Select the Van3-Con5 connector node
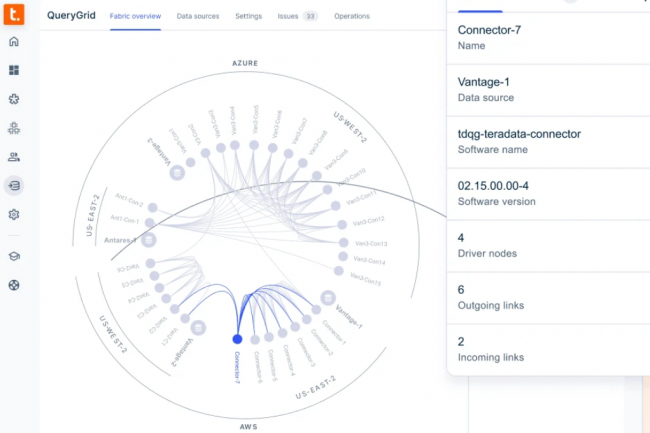650x433 pixels. point(254,145)
